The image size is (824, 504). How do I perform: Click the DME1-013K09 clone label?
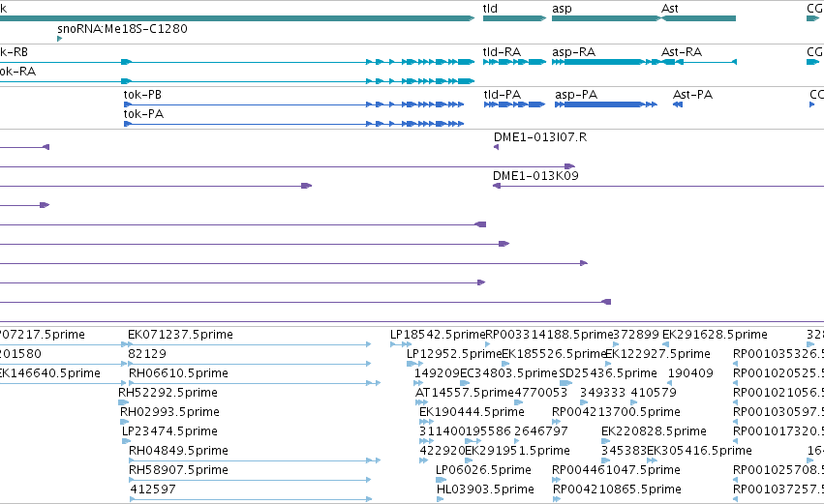tap(535, 176)
